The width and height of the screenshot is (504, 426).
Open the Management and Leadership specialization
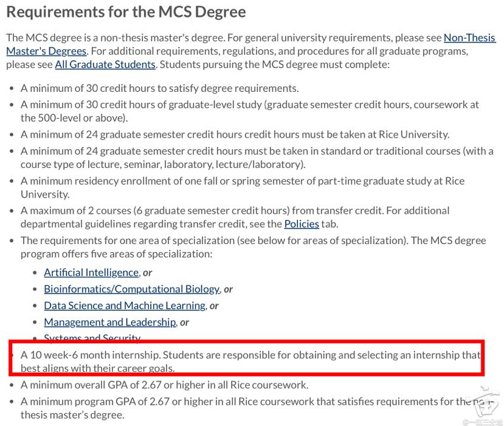(109, 322)
